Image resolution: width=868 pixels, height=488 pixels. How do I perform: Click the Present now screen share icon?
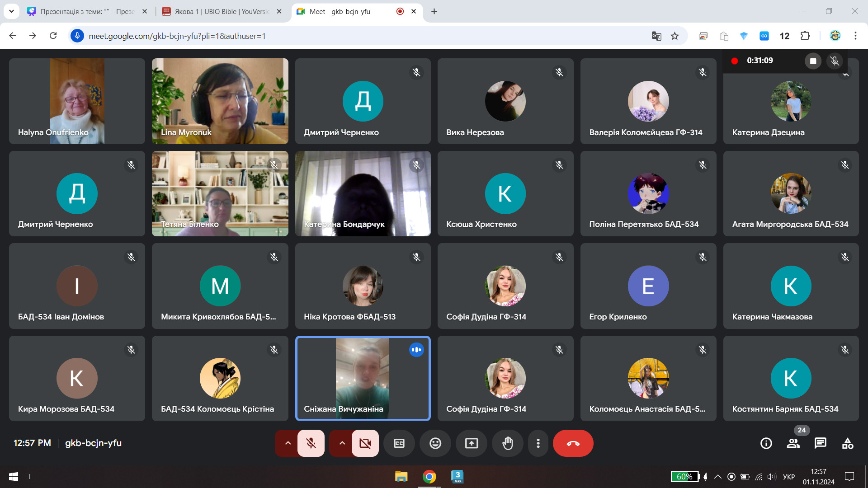pyautogui.click(x=471, y=443)
